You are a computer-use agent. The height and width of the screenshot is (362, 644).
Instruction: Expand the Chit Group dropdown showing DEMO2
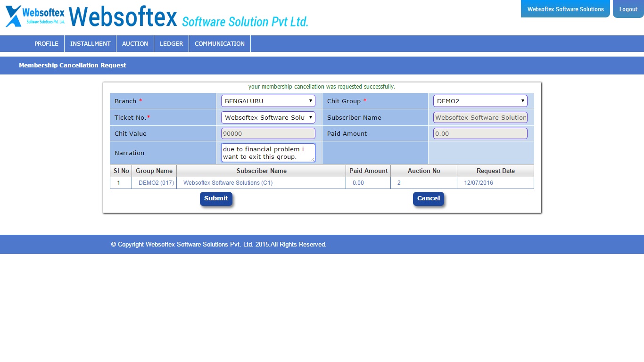click(x=480, y=101)
